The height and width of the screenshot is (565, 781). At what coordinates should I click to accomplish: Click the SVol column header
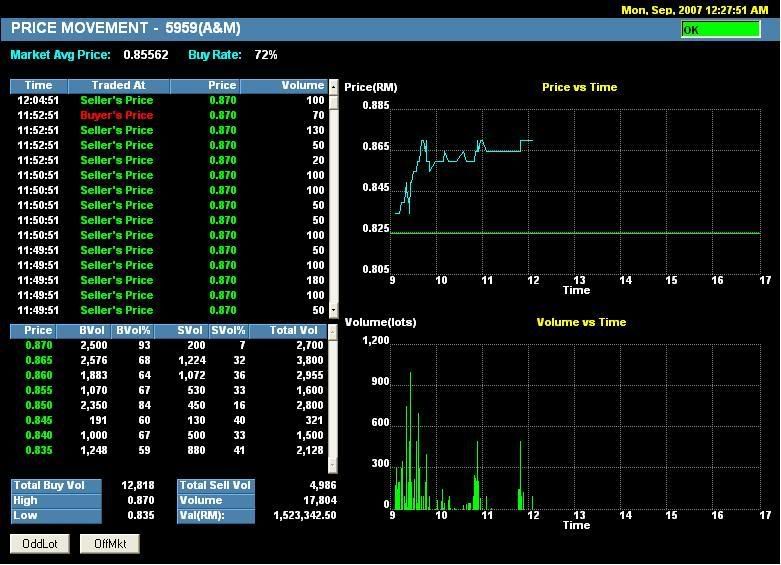coord(189,330)
